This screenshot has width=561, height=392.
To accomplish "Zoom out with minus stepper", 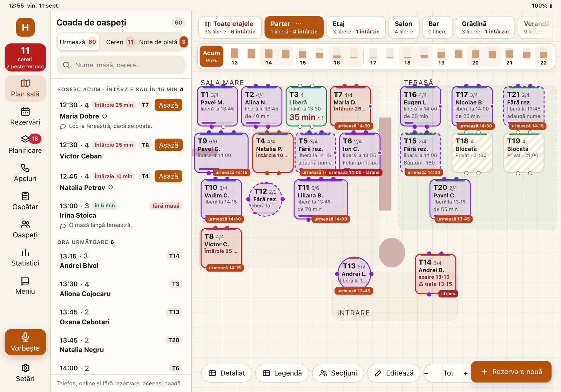I will pos(426,373).
